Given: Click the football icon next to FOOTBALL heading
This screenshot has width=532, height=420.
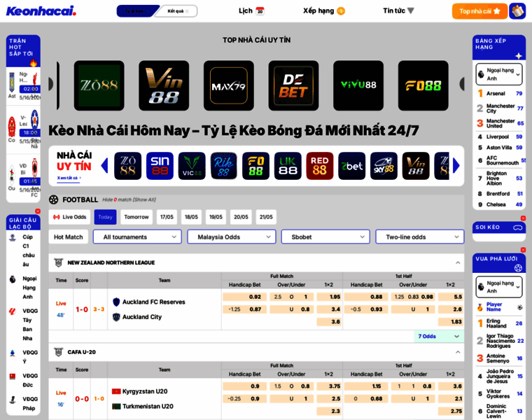Looking at the screenshot, I should [54, 199].
